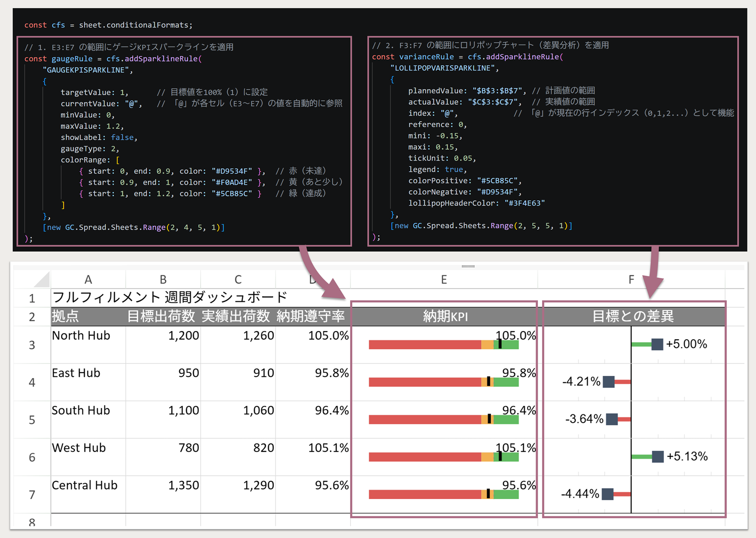Click the 950 target shipments cell
The width and height of the screenshot is (756, 538).
pos(163,382)
